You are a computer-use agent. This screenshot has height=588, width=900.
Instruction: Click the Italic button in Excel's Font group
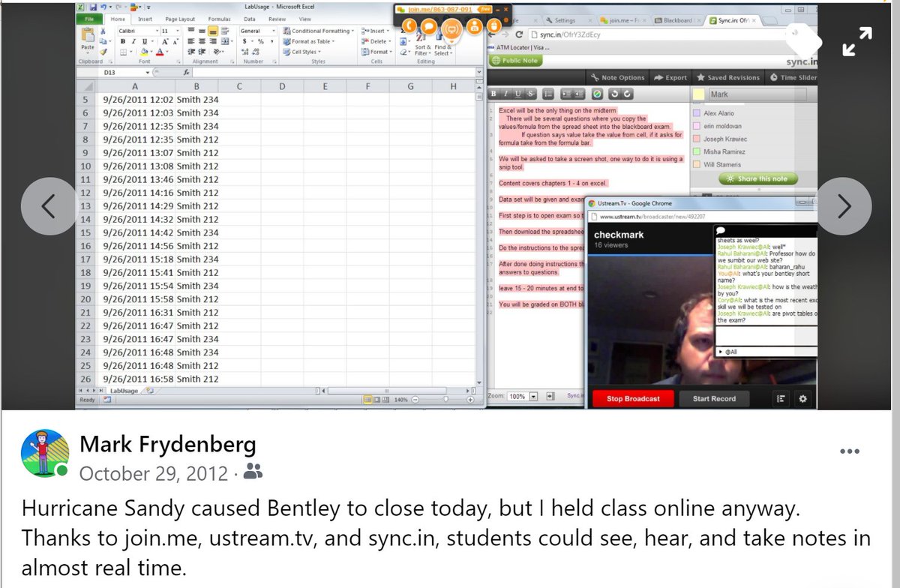(x=132, y=41)
